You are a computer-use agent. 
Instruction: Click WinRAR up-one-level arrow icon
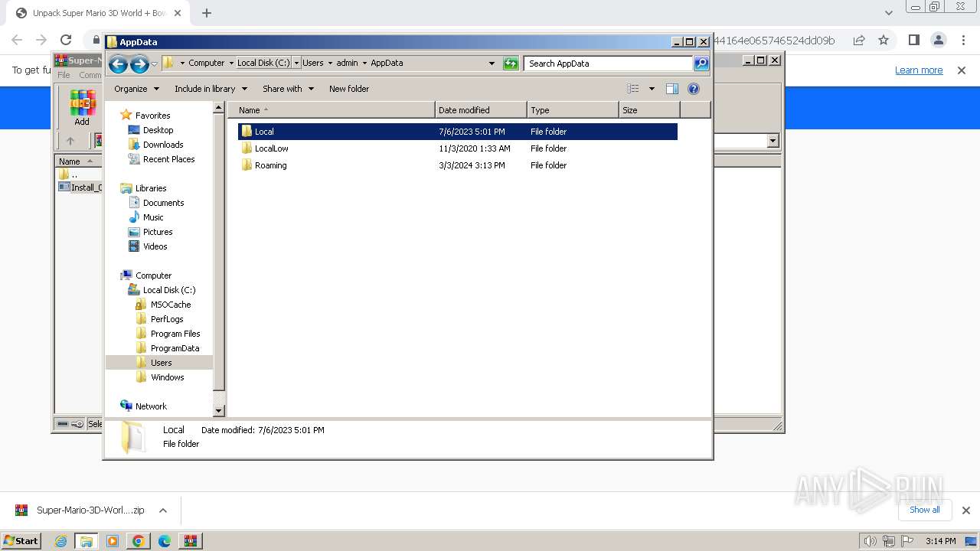click(x=70, y=141)
